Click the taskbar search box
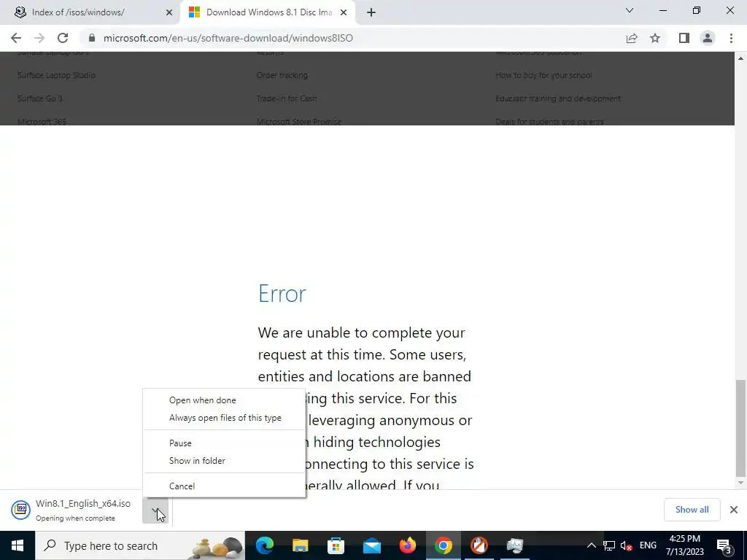Image resolution: width=747 pixels, height=560 pixels. point(139,545)
